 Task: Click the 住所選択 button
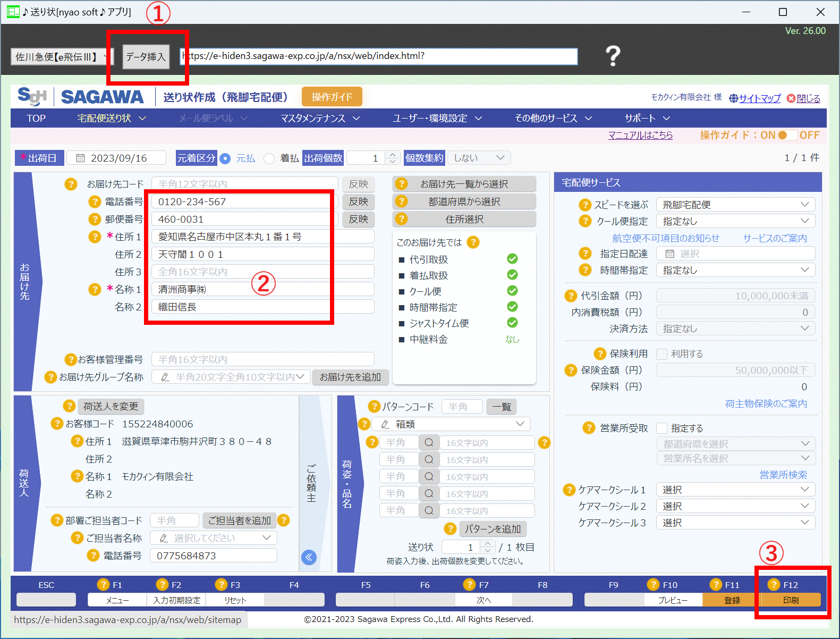pos(464,219)
